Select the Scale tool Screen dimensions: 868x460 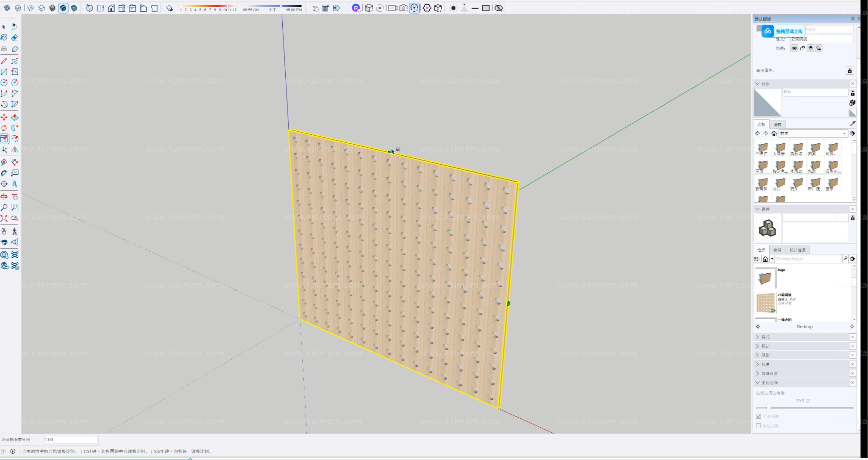tap(4, 139)
